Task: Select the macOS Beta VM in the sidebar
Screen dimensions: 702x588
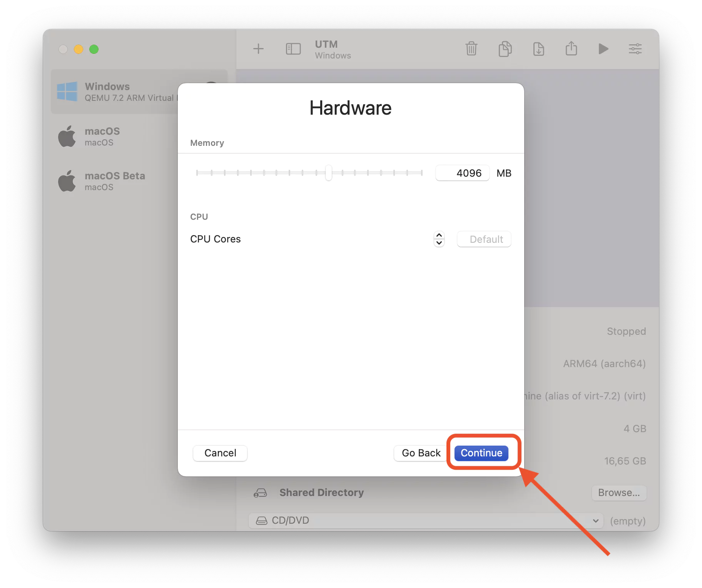Action: click(x=114, y=181)
